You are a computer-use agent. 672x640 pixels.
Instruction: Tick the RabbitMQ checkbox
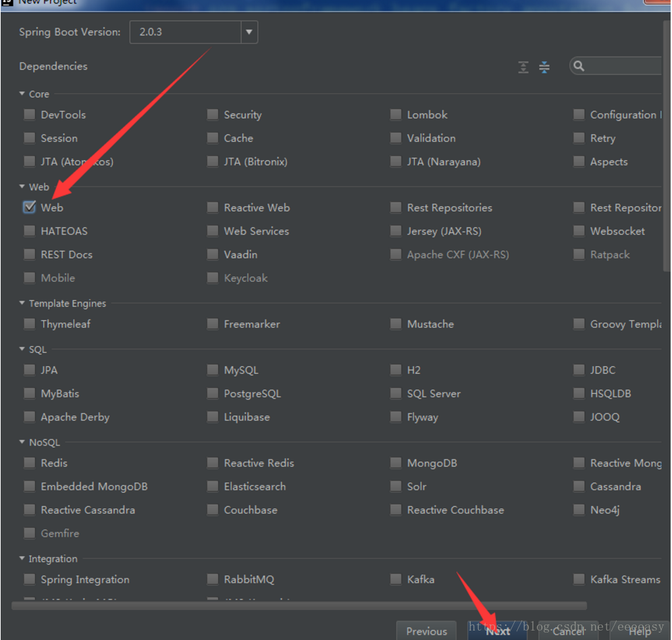213,580
